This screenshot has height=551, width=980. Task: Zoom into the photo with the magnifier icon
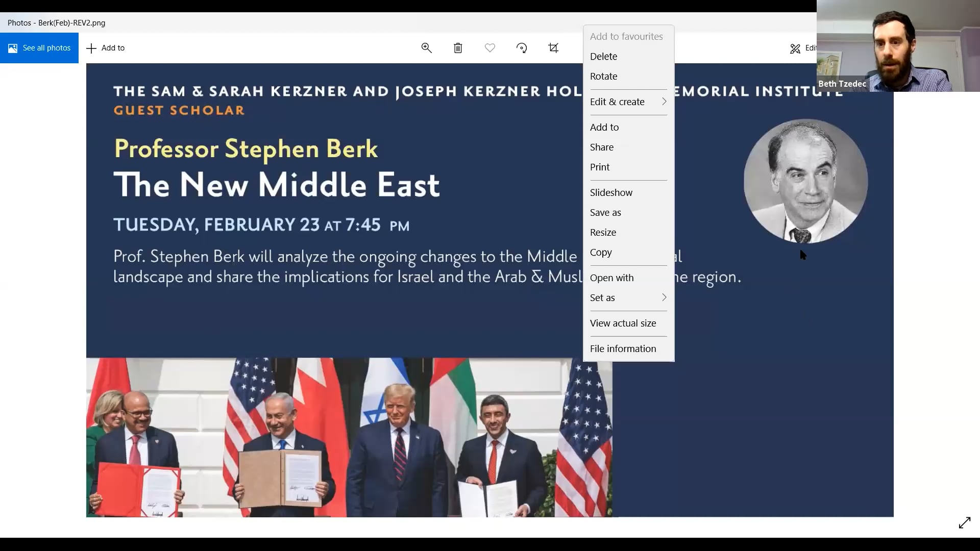[427, 47]
